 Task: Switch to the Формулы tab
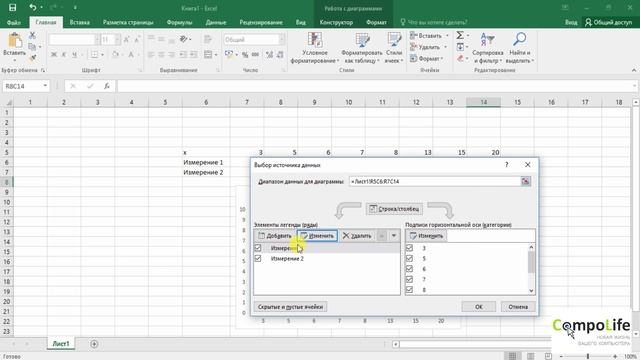[x=179, y=22]
